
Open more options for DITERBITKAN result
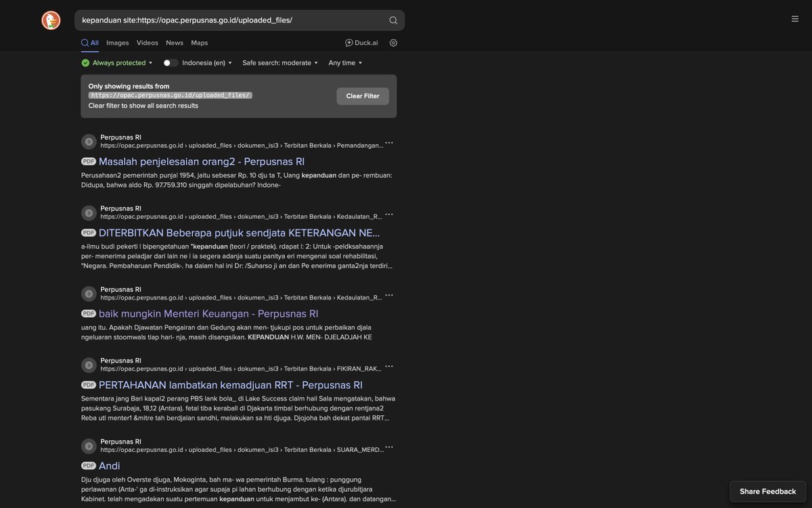pos(389,215)
